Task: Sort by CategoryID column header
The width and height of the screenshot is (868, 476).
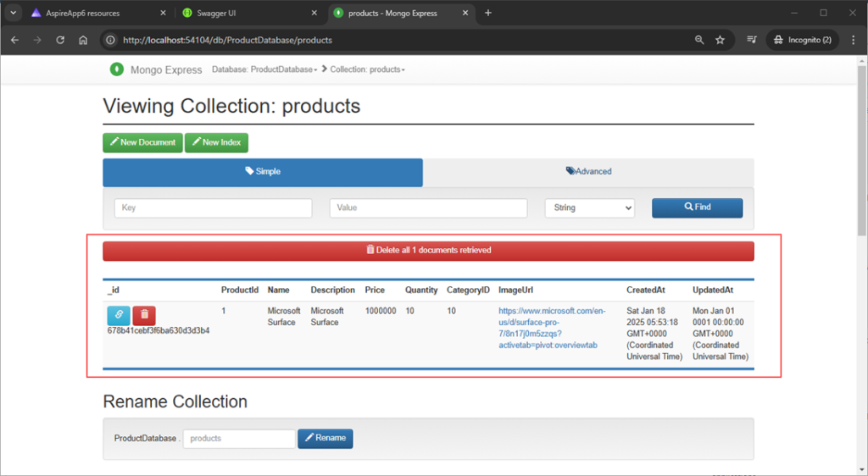Action: pyautogui.click(x=468, y=291)
